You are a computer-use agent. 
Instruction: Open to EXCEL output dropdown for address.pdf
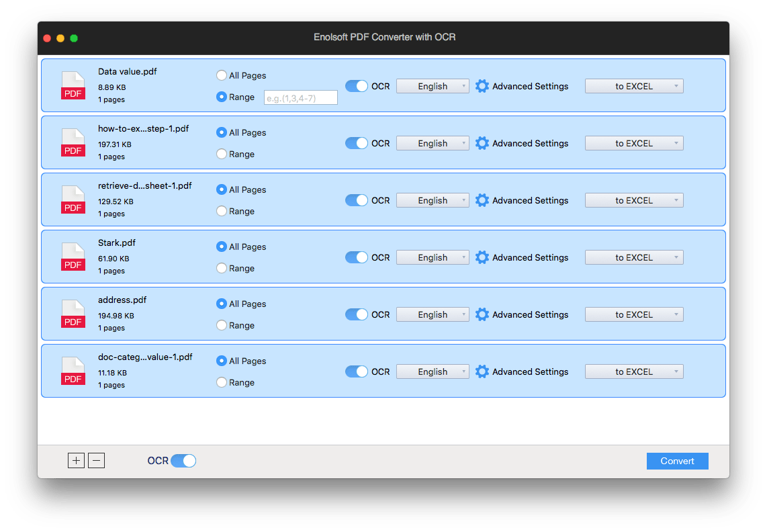634,314
